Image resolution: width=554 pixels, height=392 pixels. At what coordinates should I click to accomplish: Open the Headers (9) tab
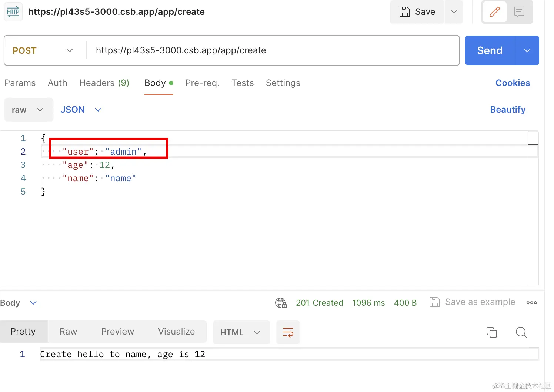pos(104,83)
